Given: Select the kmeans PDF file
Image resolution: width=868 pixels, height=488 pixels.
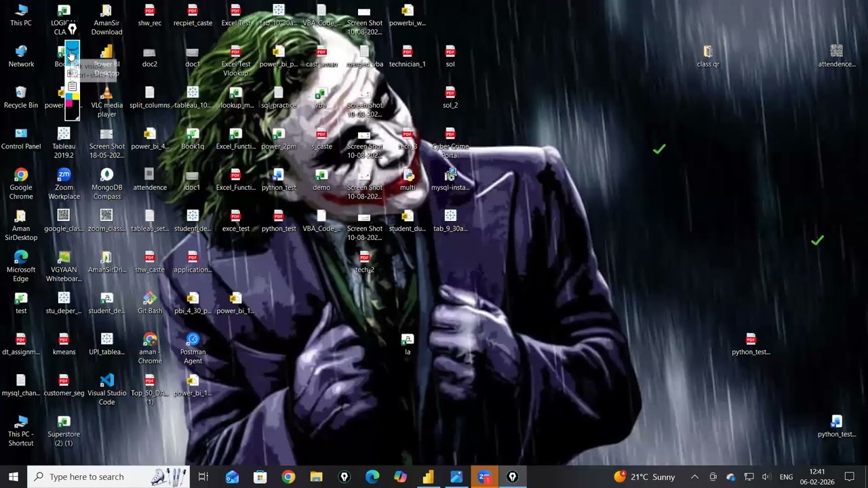Looking at the screenshot, I should [x=64, y=344].
